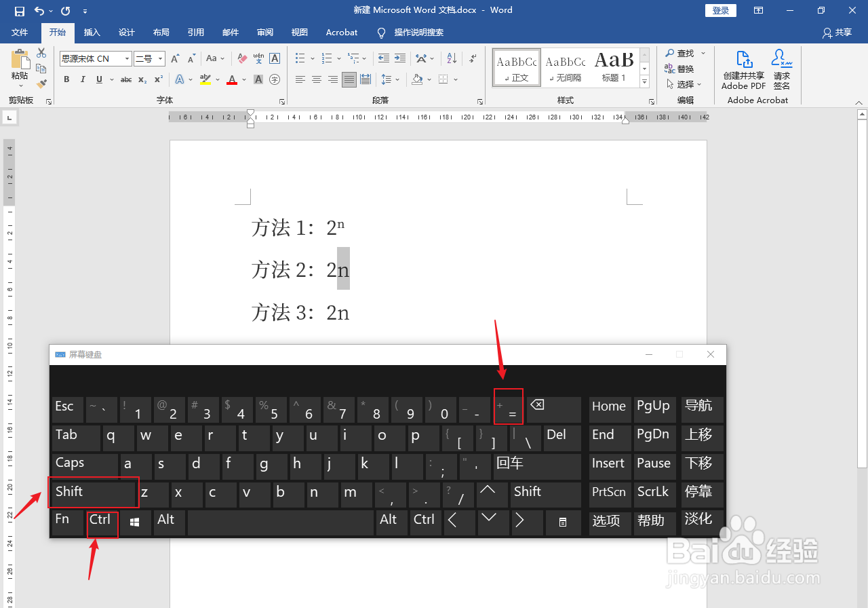Image resolution: width=868 pixels, height=608 pixels.
Task: Click Decrease Font Size icon
Action: point(191,59)
